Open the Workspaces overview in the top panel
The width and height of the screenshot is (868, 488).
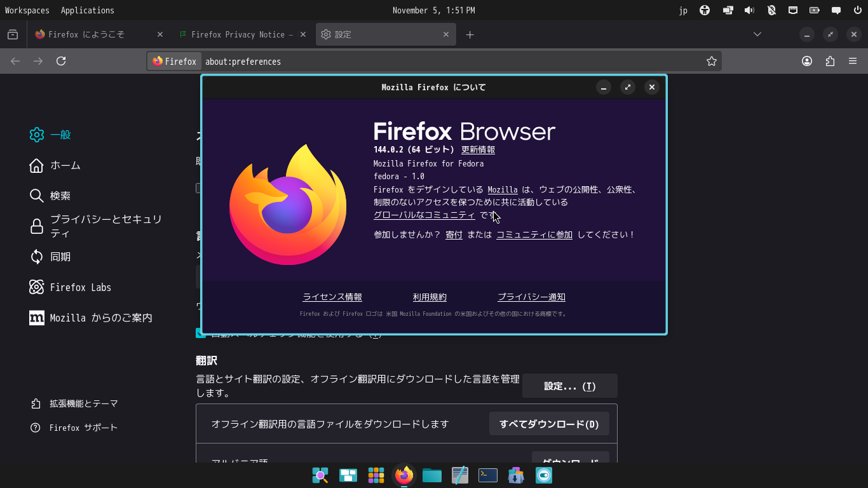[x=27, y=10]
